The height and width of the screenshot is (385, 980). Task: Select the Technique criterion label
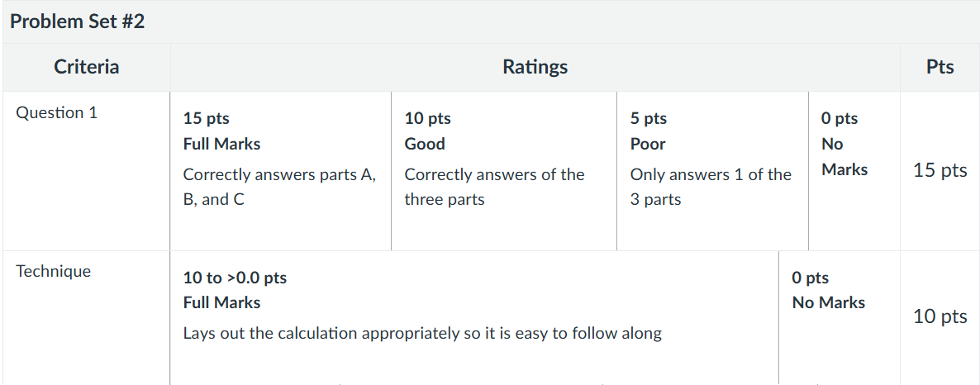click(53, 271)
